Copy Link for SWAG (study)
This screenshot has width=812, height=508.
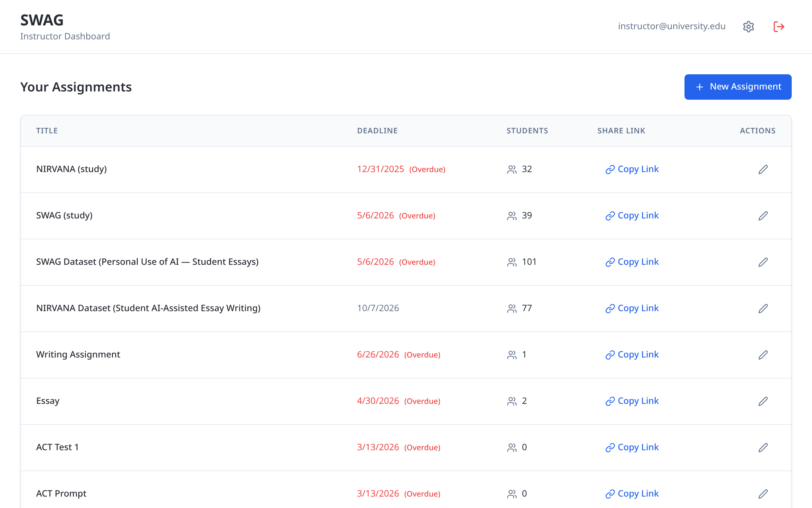(x=632, y=216)
